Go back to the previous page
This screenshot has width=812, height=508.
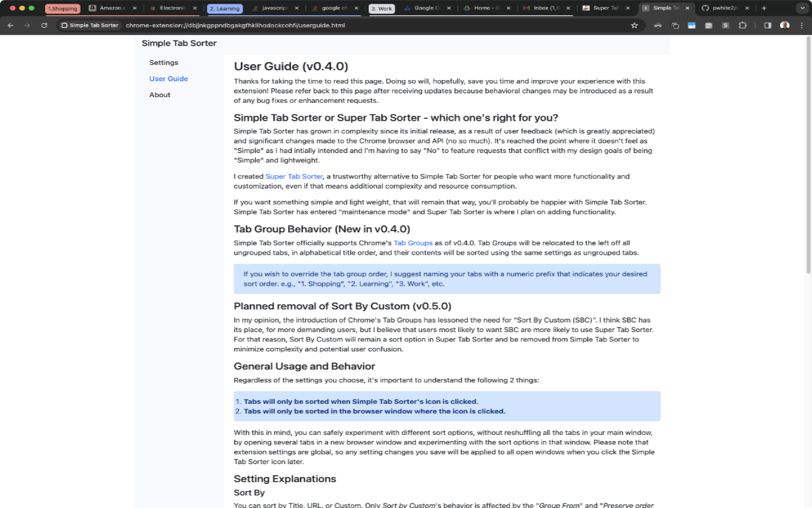pyautogui.click(x=10, y=25)
